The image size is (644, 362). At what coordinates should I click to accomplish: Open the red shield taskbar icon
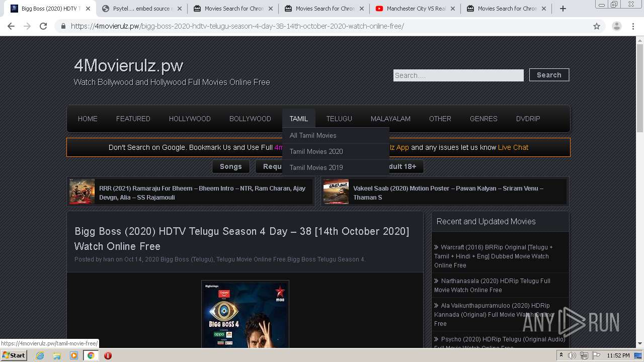pyautogui.click(x=108, y=355)
